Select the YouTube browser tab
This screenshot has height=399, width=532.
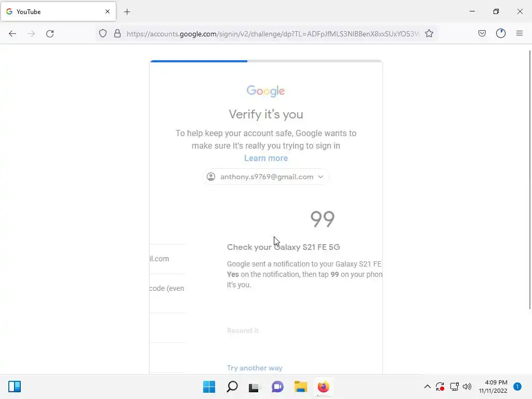pyautogui.click(x=58, y=11)
